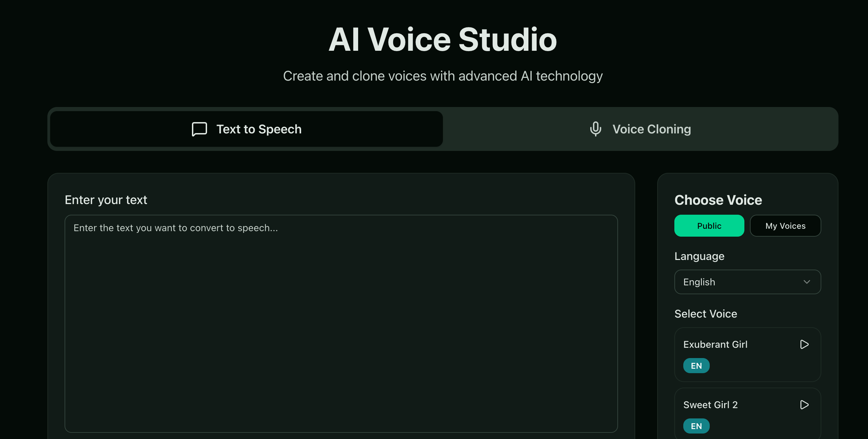Play the Exuberant Girl voice preview
This screenshot has height=439, width=868.
click(804, 344)
